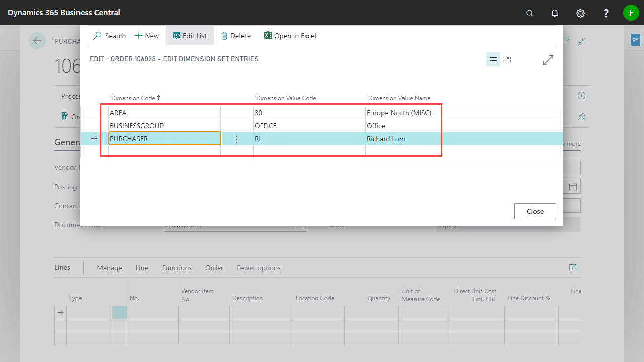This screenshot has height=362, width=644.
Task: Open the Order menu in Lines
Action: pos(214,268)
